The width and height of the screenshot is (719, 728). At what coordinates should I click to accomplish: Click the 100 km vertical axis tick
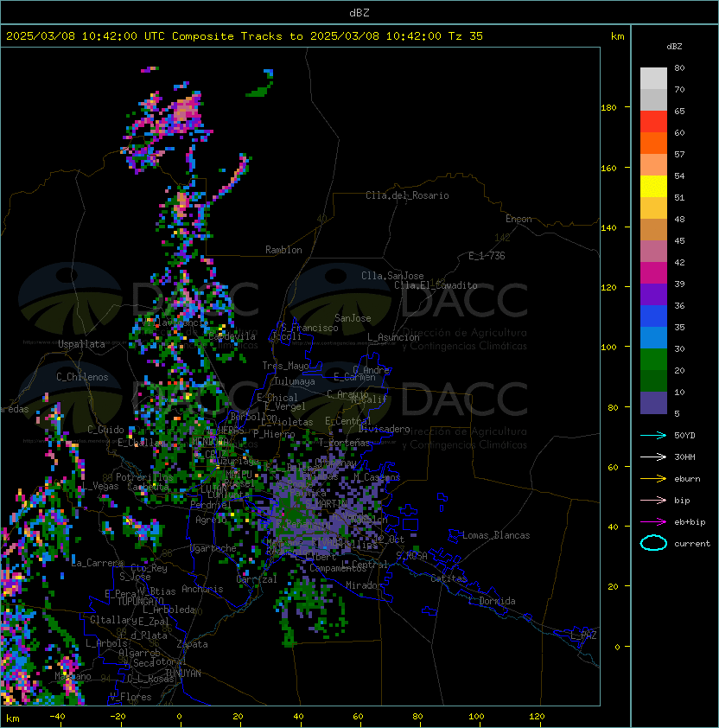coord(608,348)
